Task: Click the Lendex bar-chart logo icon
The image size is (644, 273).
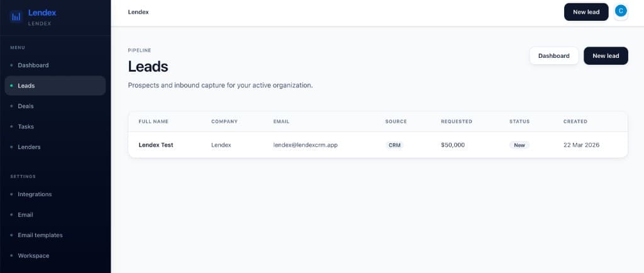Action: pyautogui.click(x=17, y=18)
